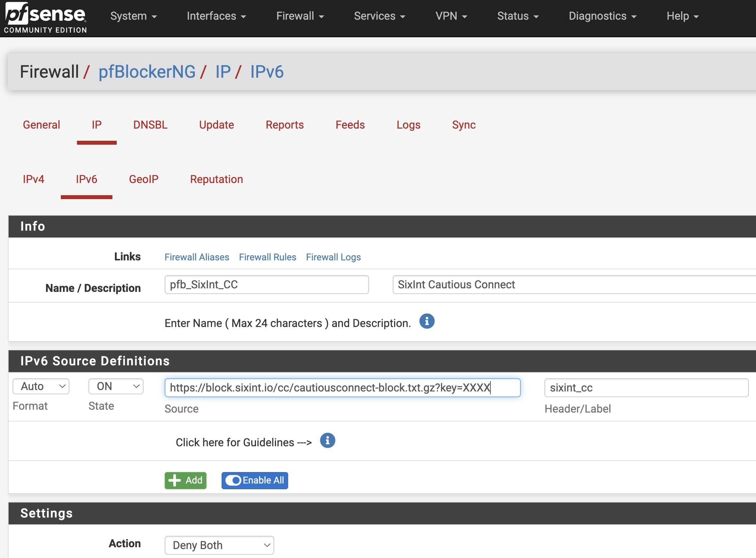Expand the Action dropdown Deny Both
Viewport: 756px width, 558px height.
click(x=219, y=545)
